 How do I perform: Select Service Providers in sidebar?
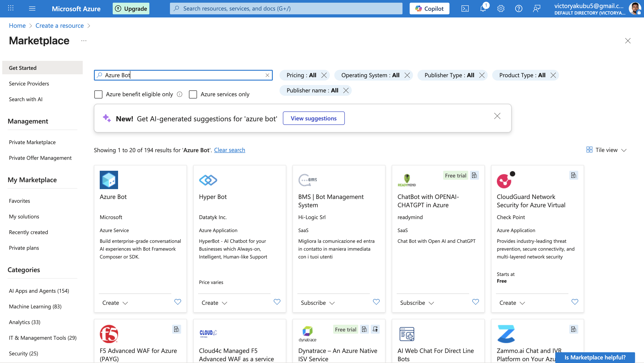[x=29, y=83]
